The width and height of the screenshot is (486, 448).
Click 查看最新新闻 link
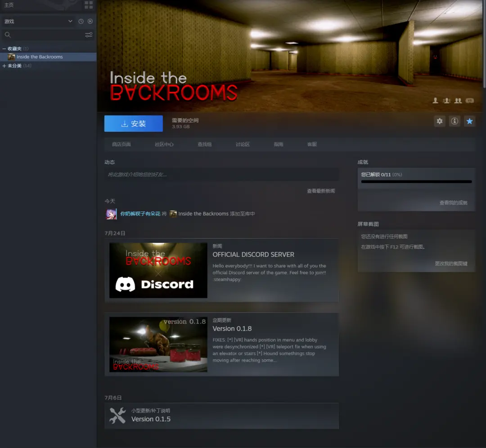(321, 191)
